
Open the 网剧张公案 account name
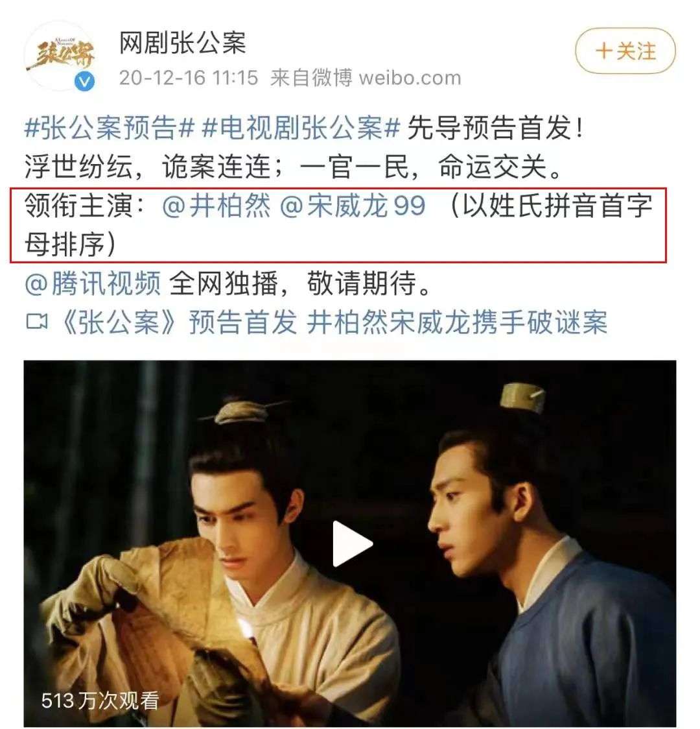point(183,43)
